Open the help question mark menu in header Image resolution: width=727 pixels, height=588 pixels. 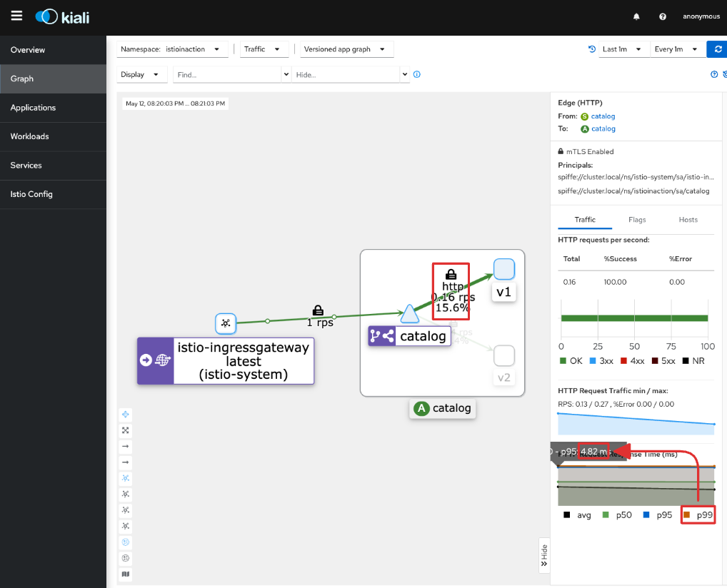(663, 16)
